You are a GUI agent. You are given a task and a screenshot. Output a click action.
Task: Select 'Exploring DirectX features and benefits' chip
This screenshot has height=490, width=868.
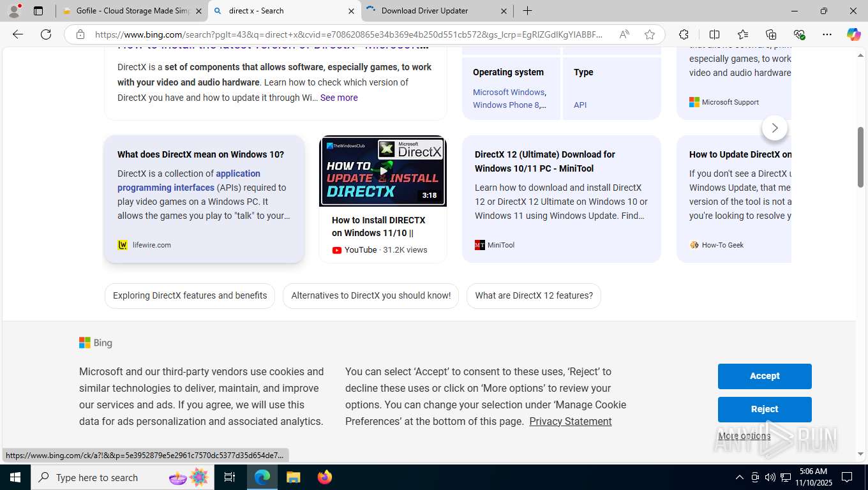click(190, 295)
